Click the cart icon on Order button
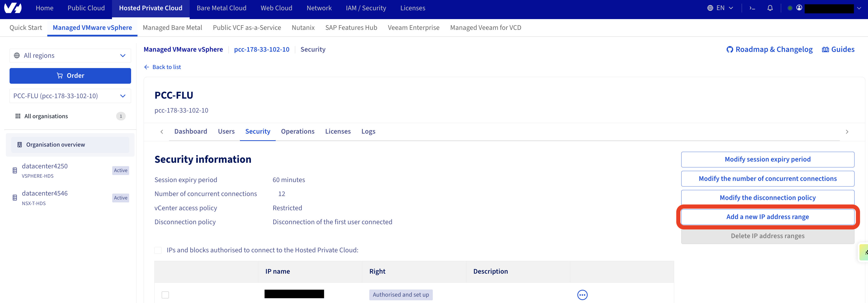Viewport: 868px width, 303px height. (60, 76)
